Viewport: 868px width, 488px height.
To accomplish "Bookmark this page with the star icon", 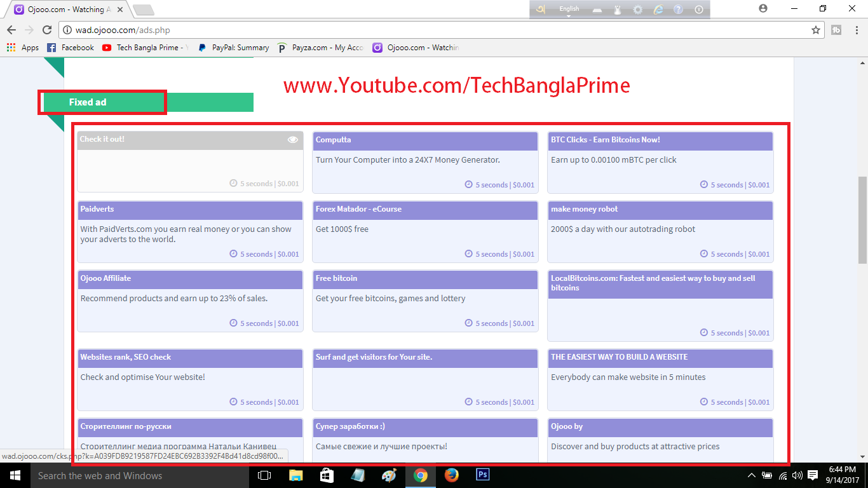I will [x=816, y=30].
